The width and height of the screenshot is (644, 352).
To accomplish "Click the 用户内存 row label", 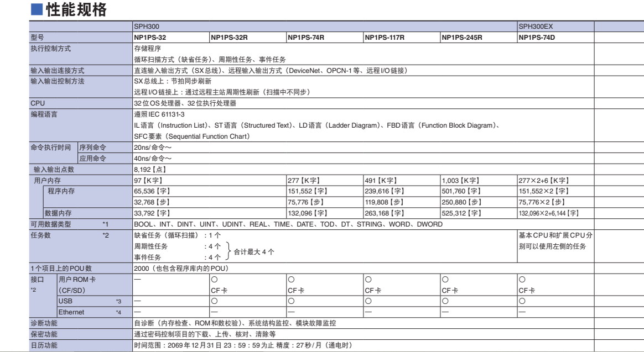I will pyautogui.click(x=47, y=181).
